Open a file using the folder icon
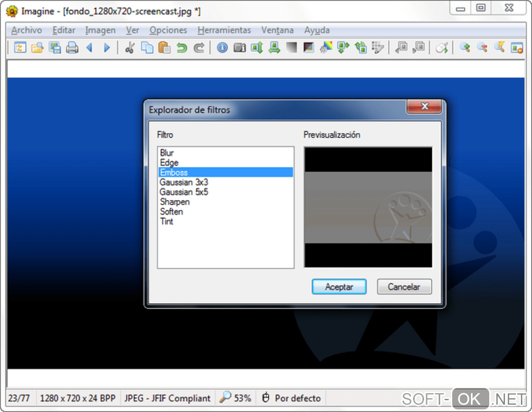Image resolution: width=532 pixels, height=412 pixels. coord(38,48)
